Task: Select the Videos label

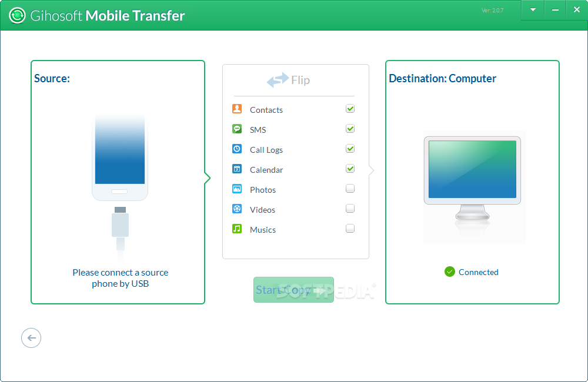Action: (262, 210)
